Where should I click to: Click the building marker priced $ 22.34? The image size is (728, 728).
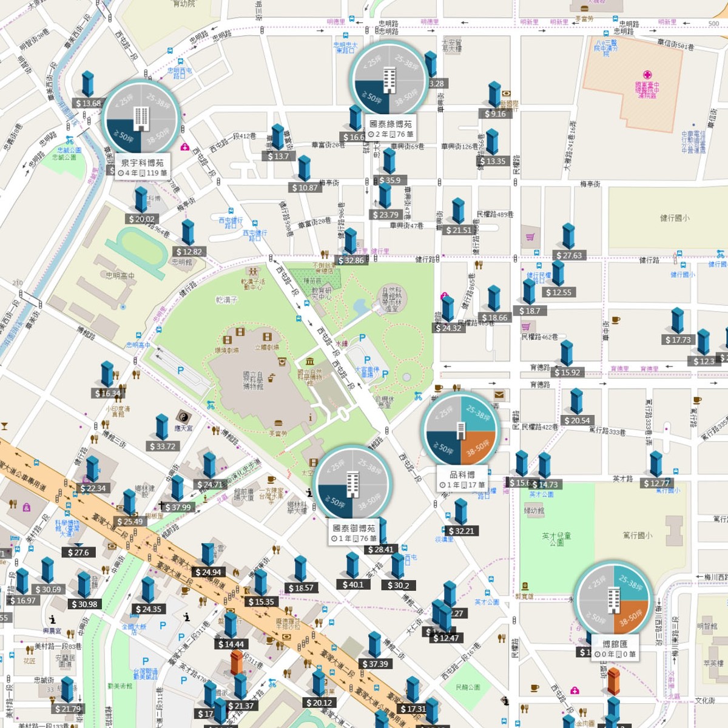coord(92,470)
